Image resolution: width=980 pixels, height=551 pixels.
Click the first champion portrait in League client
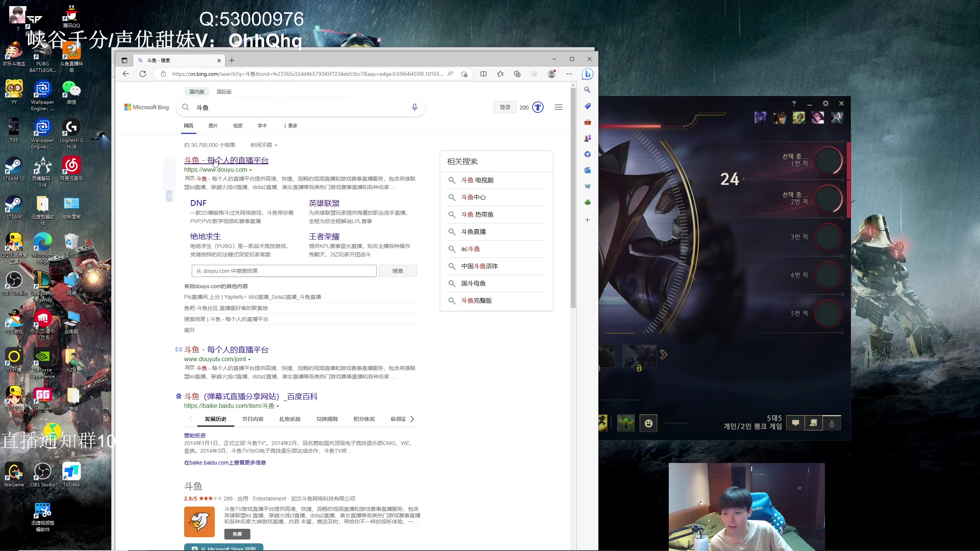click(x=760, y=117)
